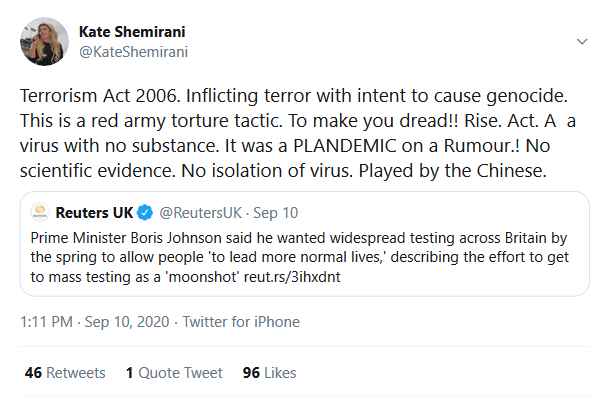Open the Reuters UK account name
604x401 pixels.
tap(95, 213)
